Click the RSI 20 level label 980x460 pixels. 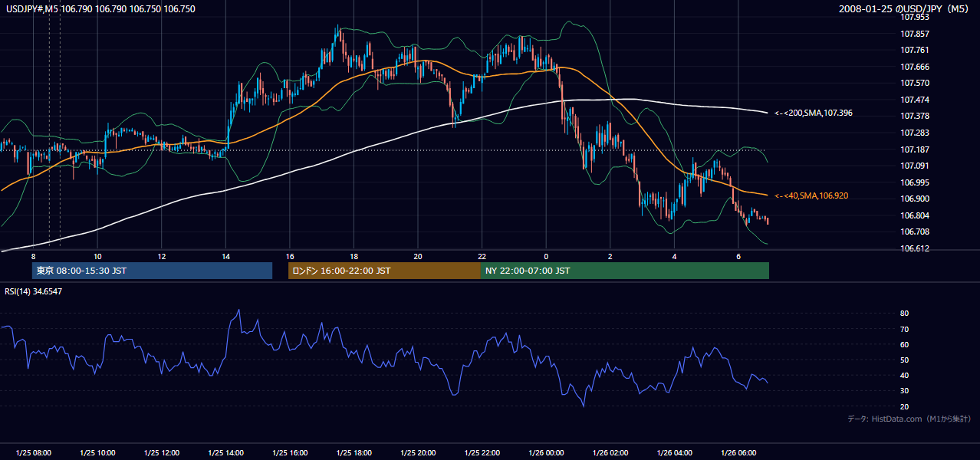904,406
